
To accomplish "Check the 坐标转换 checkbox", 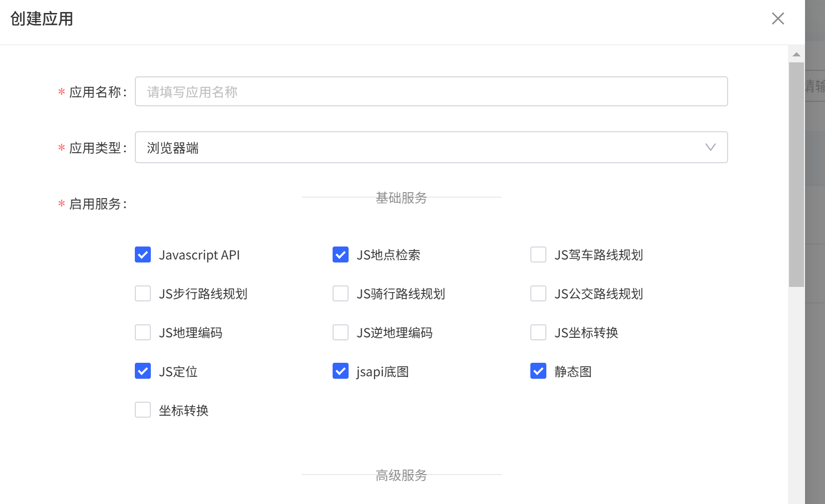I will coord(143,410).
